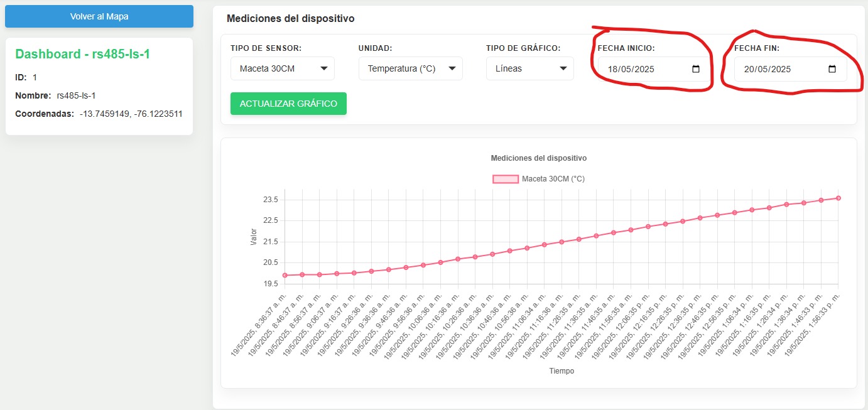Click the pink legend color swatch
868x410 pixels.
point(506,178)
